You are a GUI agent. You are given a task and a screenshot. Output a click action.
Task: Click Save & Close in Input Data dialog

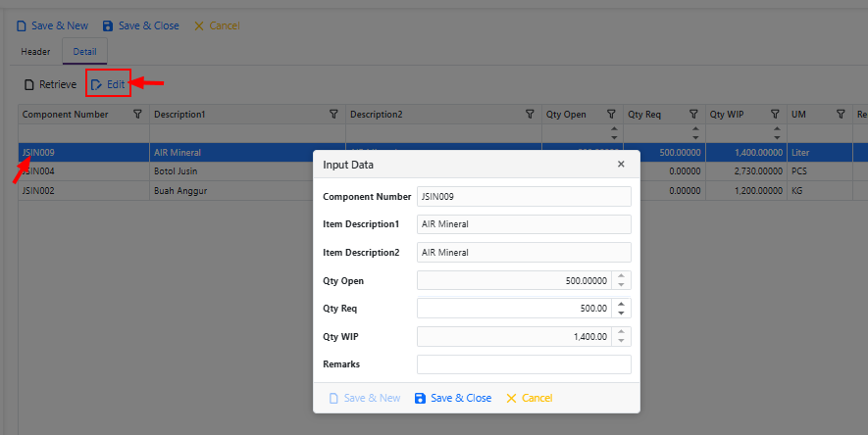point(453,398)
